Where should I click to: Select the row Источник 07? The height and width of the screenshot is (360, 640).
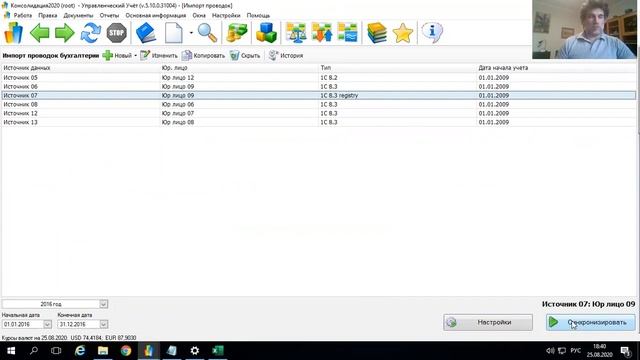318,96
